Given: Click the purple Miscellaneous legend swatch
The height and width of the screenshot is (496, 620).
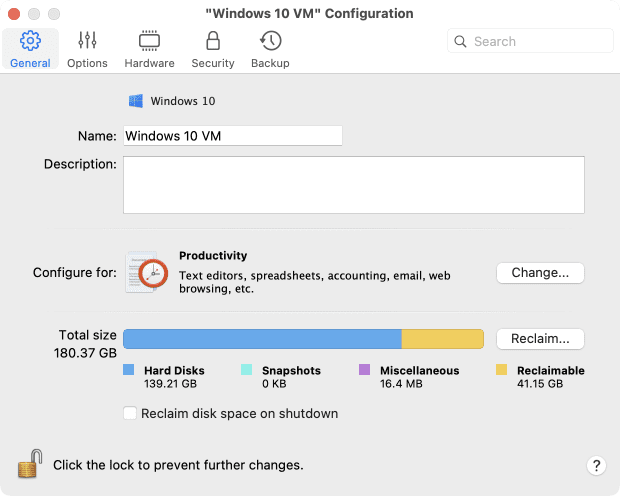Looking at the screenshot, I should [x=364, y=370].
